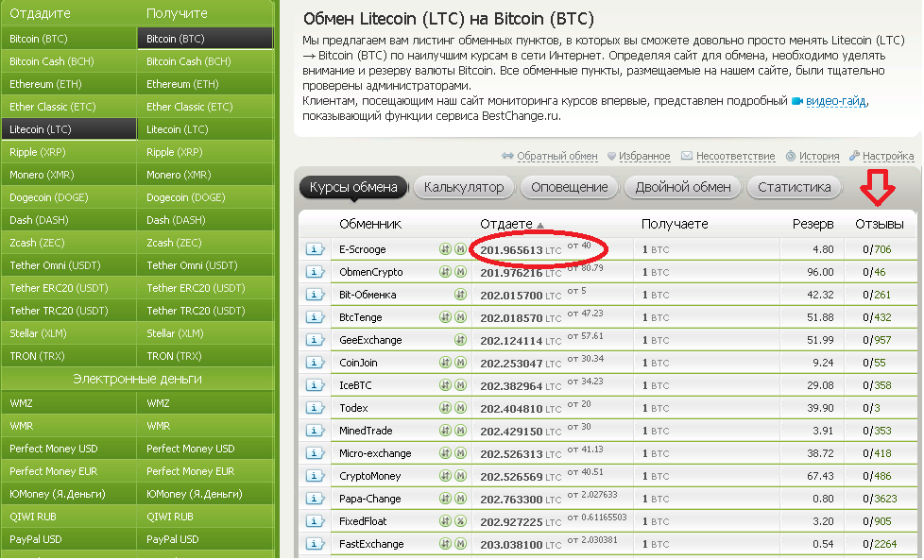The height and width of the screenshot is (560, 924).
Task: Open info icon for MinedTrade row
Action: coord(316,431)
